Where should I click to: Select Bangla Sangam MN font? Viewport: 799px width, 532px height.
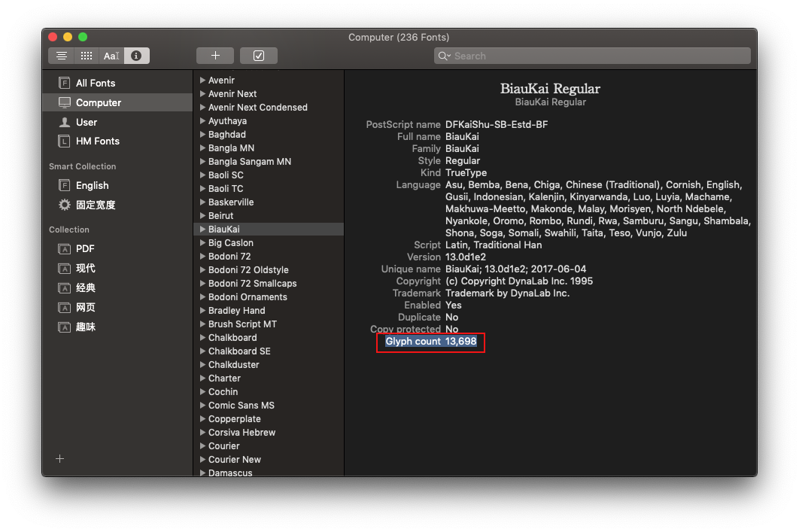click(269, 162)
